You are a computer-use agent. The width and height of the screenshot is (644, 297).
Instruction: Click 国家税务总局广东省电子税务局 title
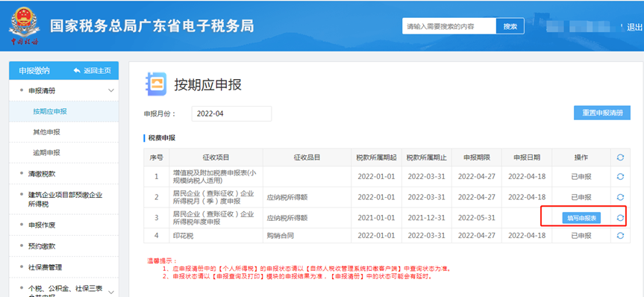152,26
